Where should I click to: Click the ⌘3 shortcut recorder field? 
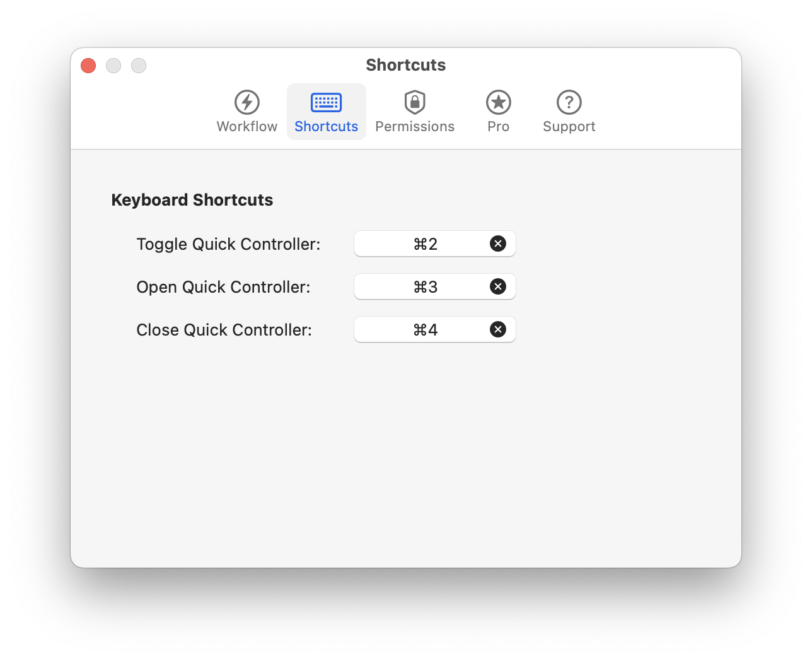click(425, 287)
